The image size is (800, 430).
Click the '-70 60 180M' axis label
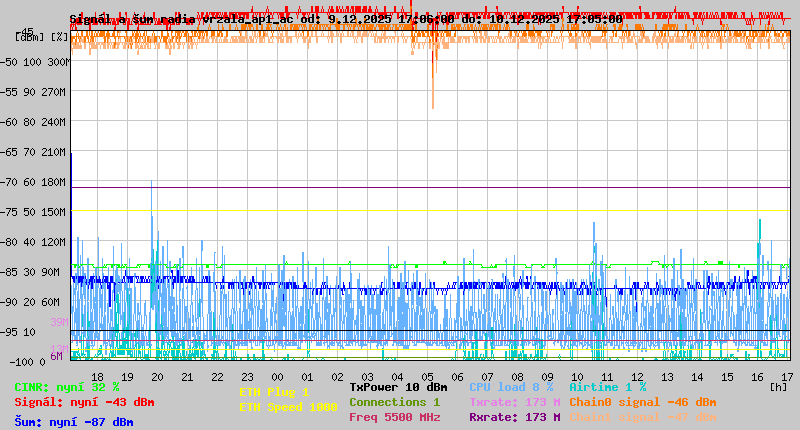33,183
